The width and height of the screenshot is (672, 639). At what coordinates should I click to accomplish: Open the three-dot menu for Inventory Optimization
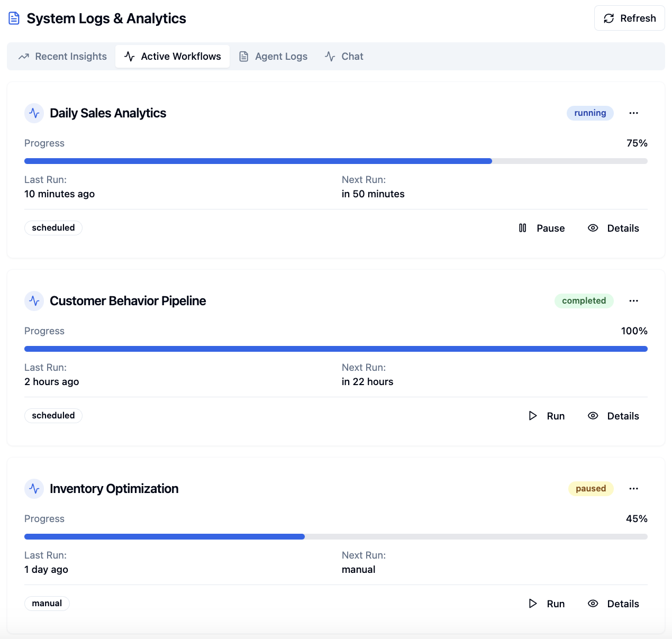click(x=633, y=488)
